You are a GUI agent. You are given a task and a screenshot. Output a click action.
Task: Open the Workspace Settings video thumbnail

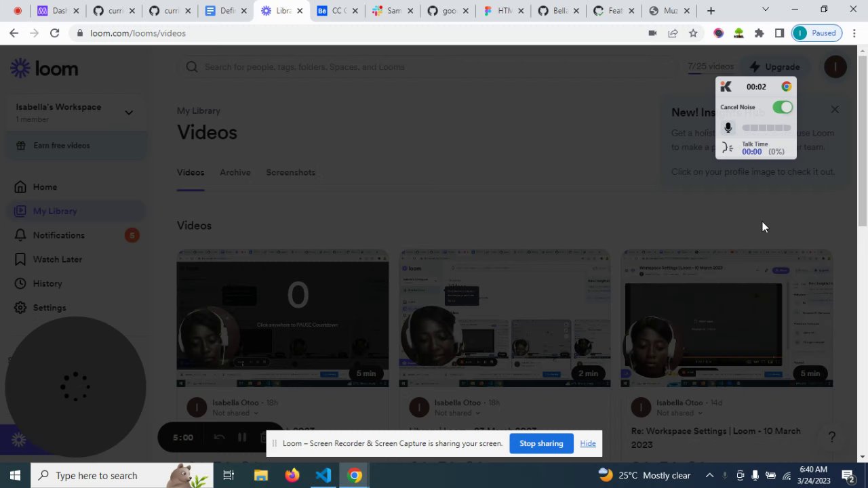(x=727, y=319)
